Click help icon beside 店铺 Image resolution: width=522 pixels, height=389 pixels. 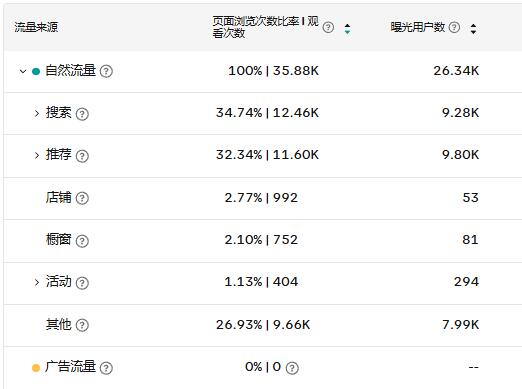[82, 198]
